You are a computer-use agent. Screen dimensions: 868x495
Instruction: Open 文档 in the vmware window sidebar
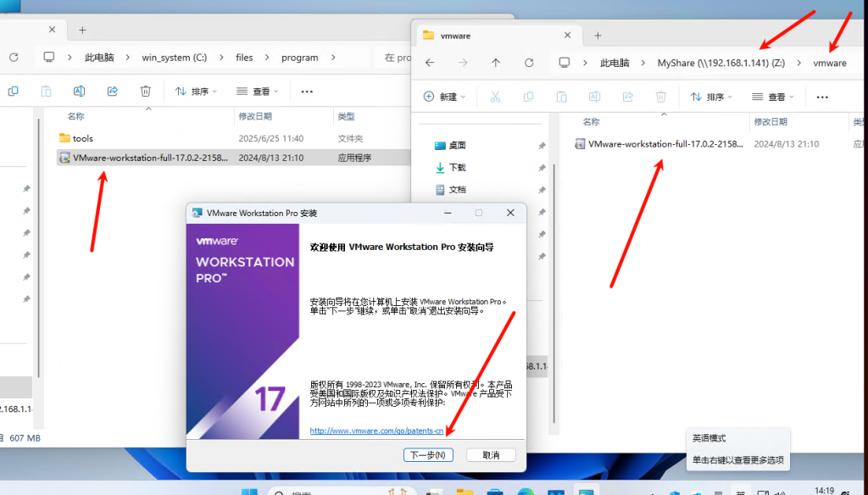click(x=457, y=190)
